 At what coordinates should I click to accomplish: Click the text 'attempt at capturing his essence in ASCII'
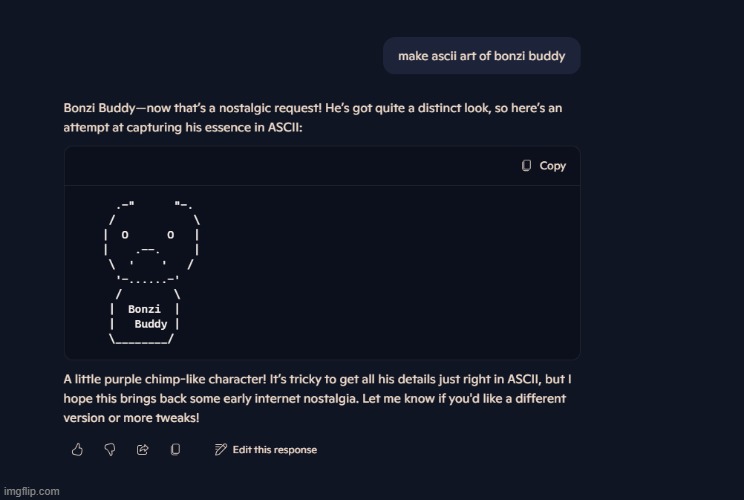[182, 128]
